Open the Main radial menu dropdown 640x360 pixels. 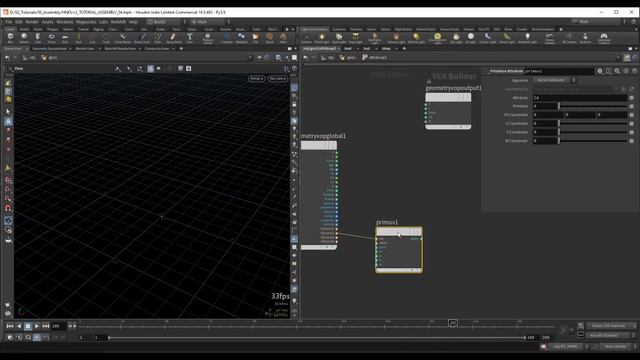pyautogui.click(x=209, y=22)
